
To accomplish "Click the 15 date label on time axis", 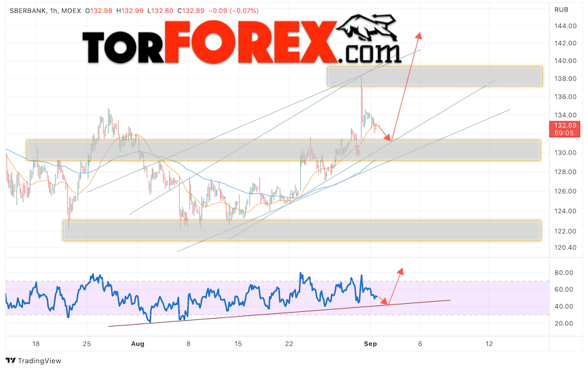I will pyautogui.click(x=238, y=344).
